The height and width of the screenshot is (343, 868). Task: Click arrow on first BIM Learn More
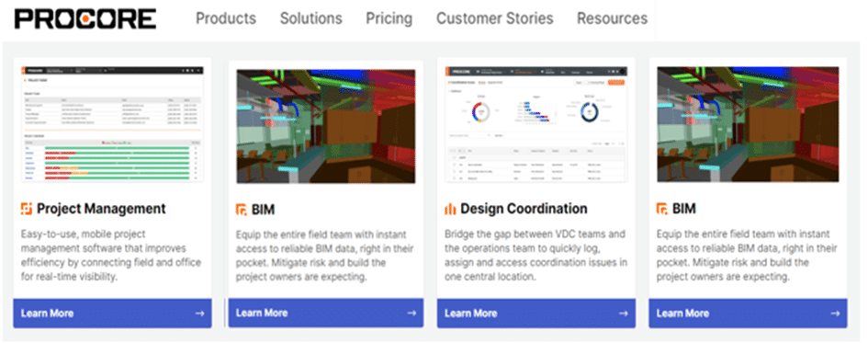(411, 313)
